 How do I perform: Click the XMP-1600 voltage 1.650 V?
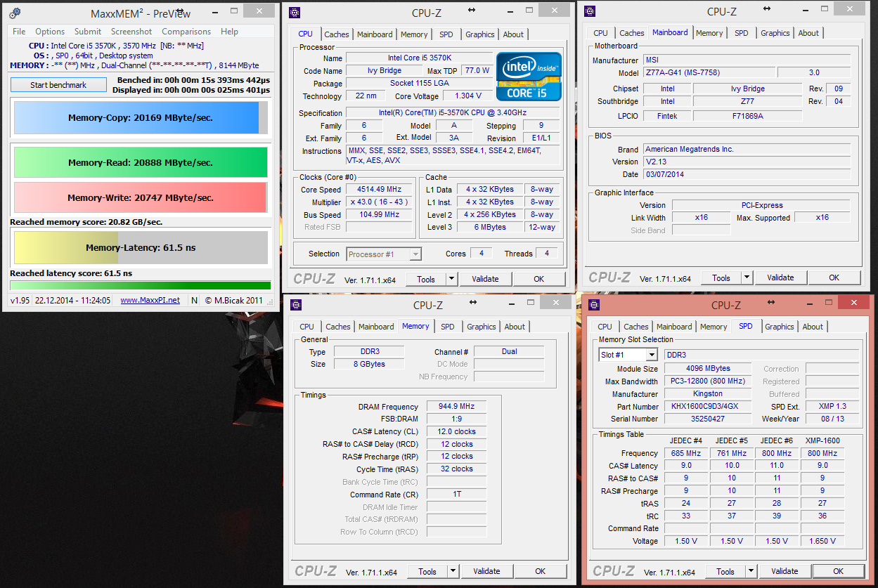822,541
